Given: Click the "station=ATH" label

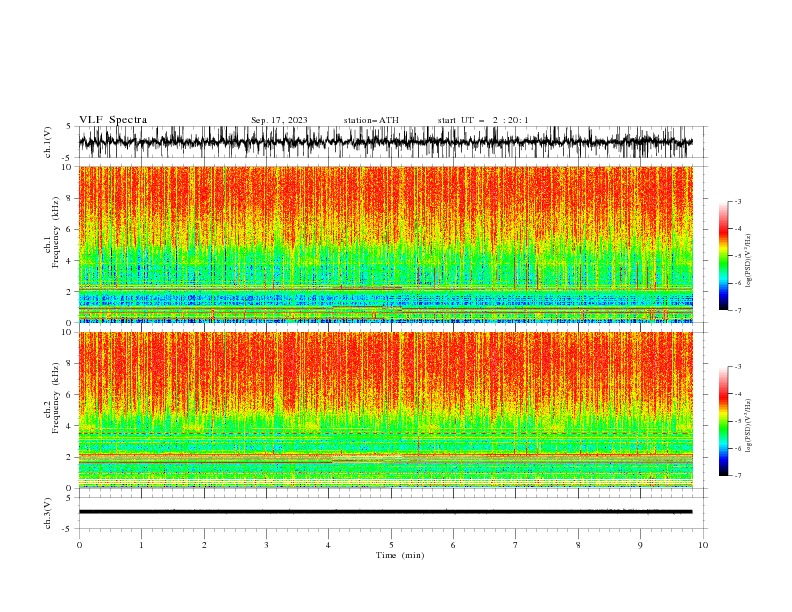Looking at the screenshot, I should click(x=371, y=120).
